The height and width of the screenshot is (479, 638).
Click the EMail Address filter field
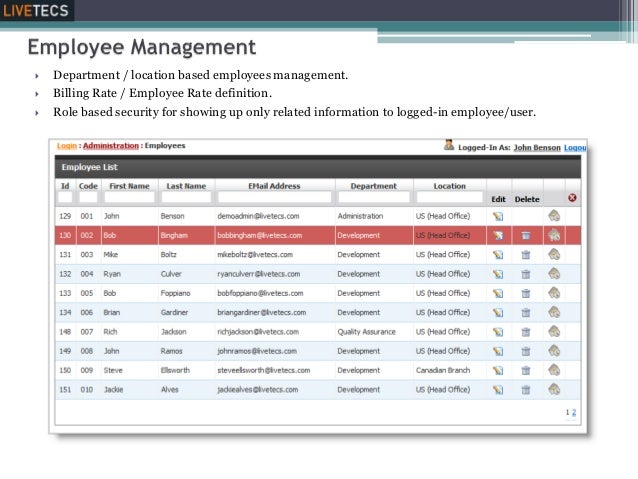click(275, 197)
